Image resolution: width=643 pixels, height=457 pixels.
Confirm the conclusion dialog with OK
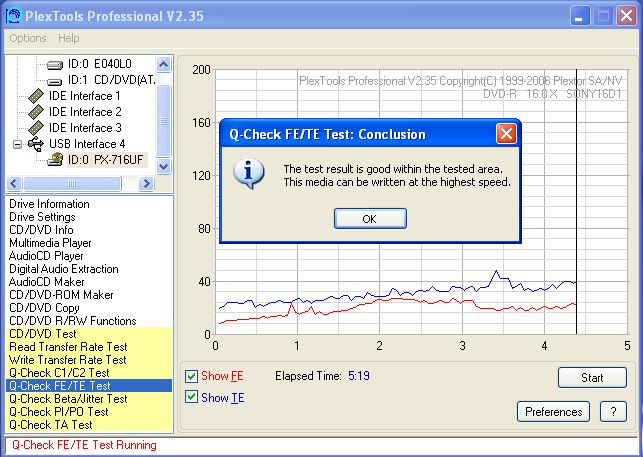370,219
